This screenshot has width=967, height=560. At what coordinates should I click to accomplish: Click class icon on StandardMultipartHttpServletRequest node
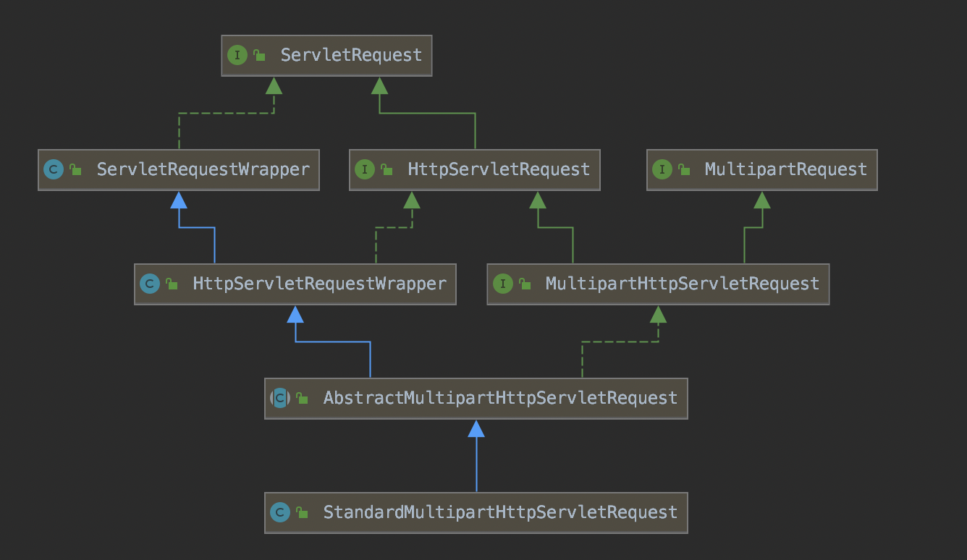280,512
